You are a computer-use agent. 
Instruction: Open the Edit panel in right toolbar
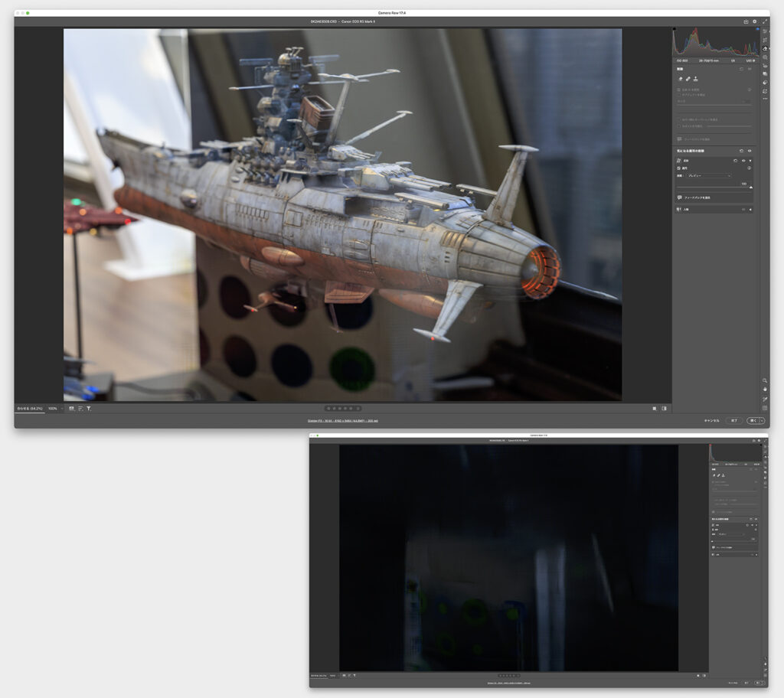point(765,31)
